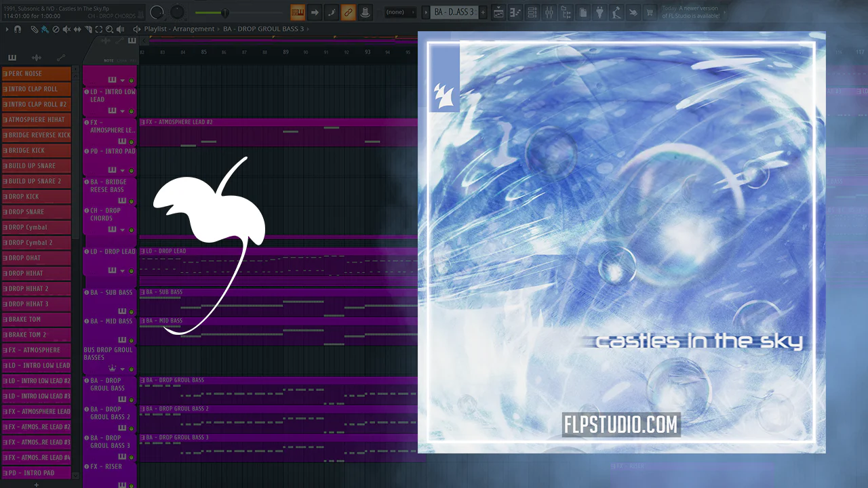Image resolution: width=868 pixels, height=488 pixels.
Task: Click the Playlist - Arrangement breadcrumb
Action: pos(179,29)
